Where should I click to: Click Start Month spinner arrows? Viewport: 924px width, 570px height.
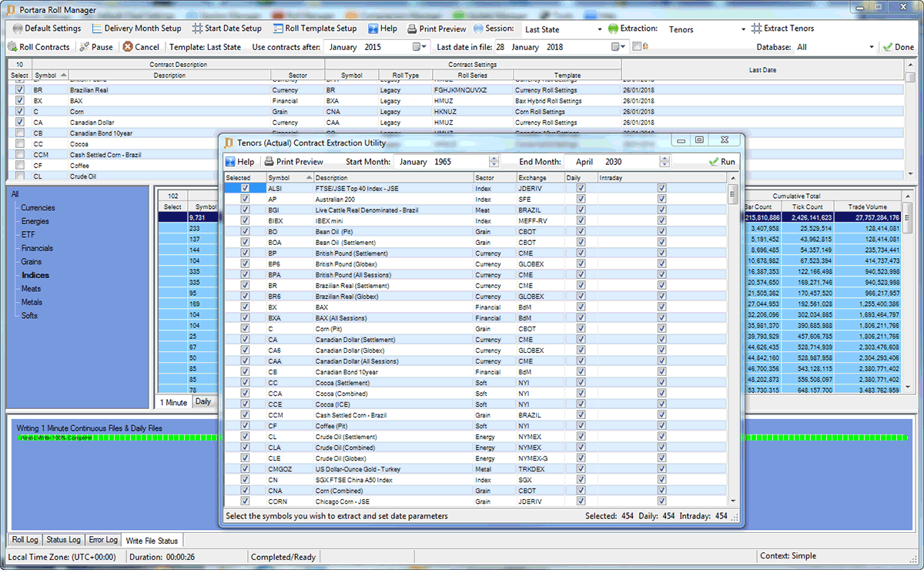[494, 162]
